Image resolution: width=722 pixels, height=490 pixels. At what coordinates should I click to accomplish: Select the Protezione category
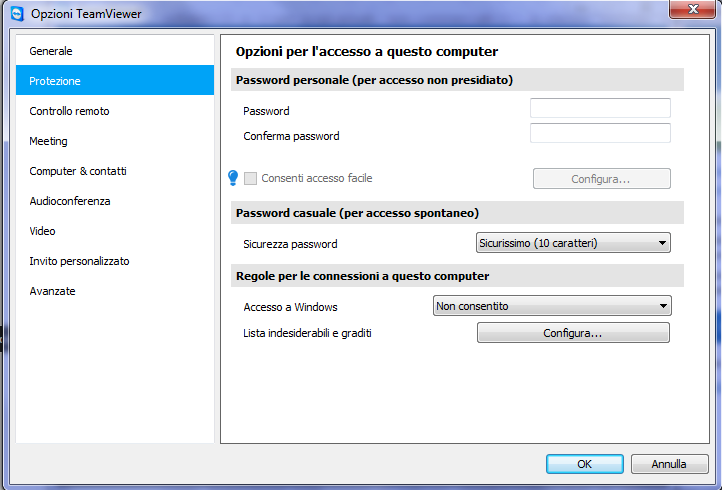55,81
